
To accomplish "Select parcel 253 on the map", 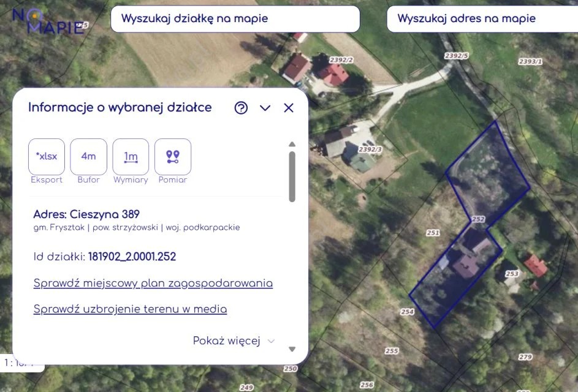I will (x=512, y=274).
